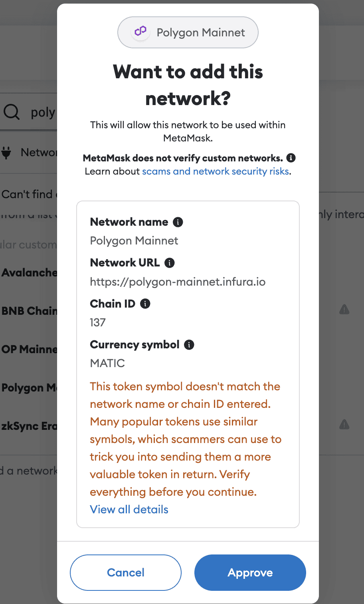Image resolution: width=364 pixels, height=604 pixels.
Task: Click the network plug icon
Action: tap(6, 153)
